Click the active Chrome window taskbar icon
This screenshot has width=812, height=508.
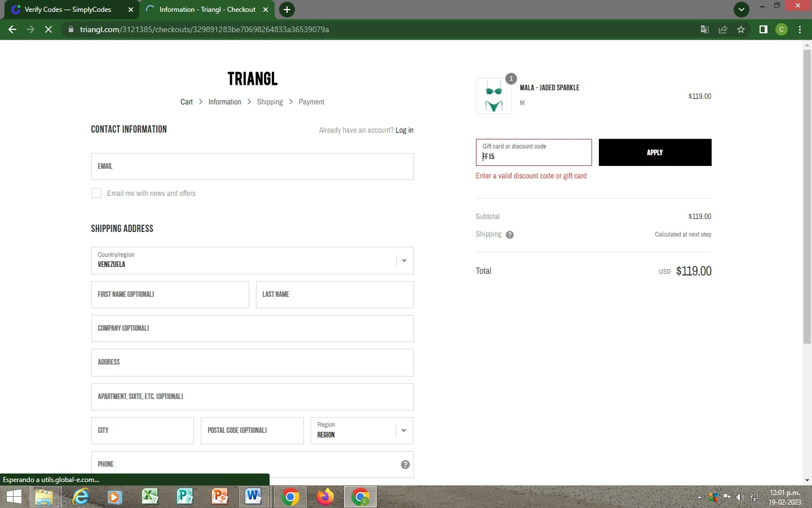[x=360, y=497]
